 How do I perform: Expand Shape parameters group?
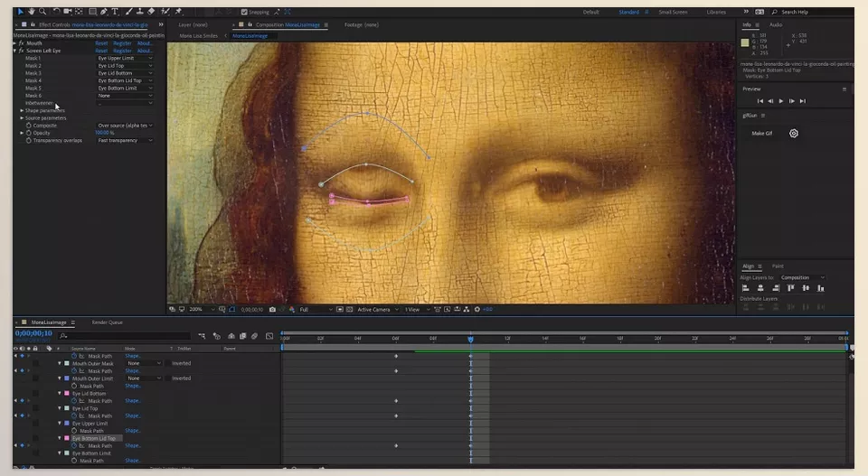(x=22, y=110)
